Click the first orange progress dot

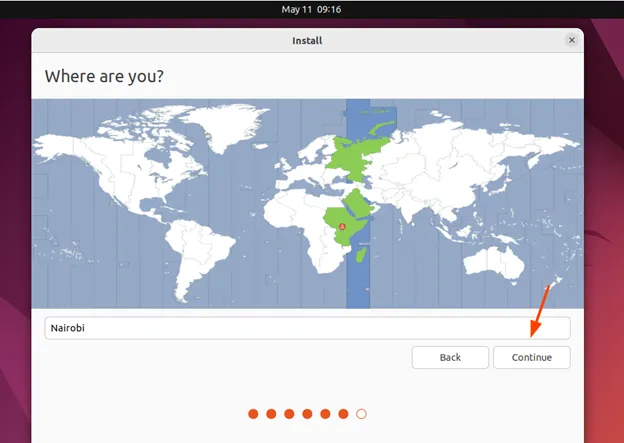[x=254, y=413]
